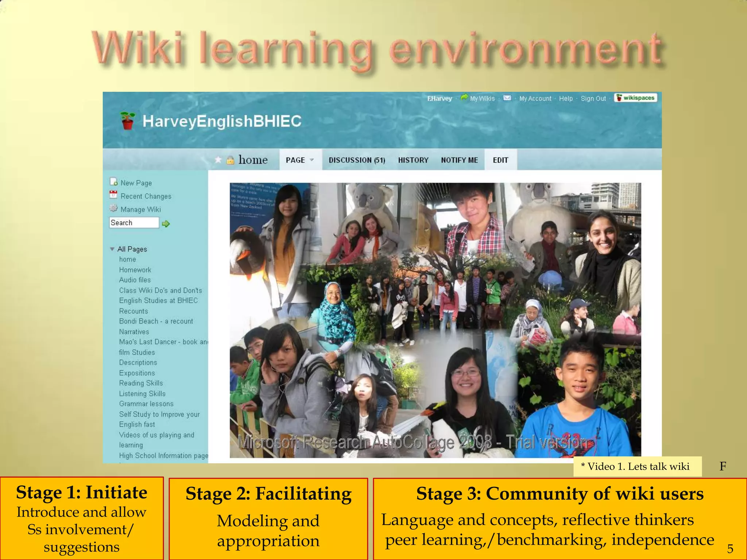This screenshot has width=747, height=560.
Task: Click the EDIT tab
Action: coord(500,160)
